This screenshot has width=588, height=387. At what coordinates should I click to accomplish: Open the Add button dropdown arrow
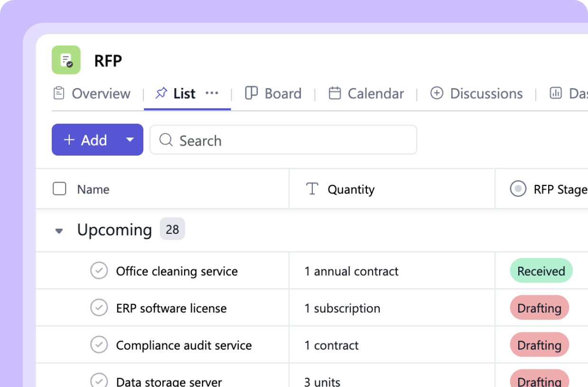[x=129, y=139]
